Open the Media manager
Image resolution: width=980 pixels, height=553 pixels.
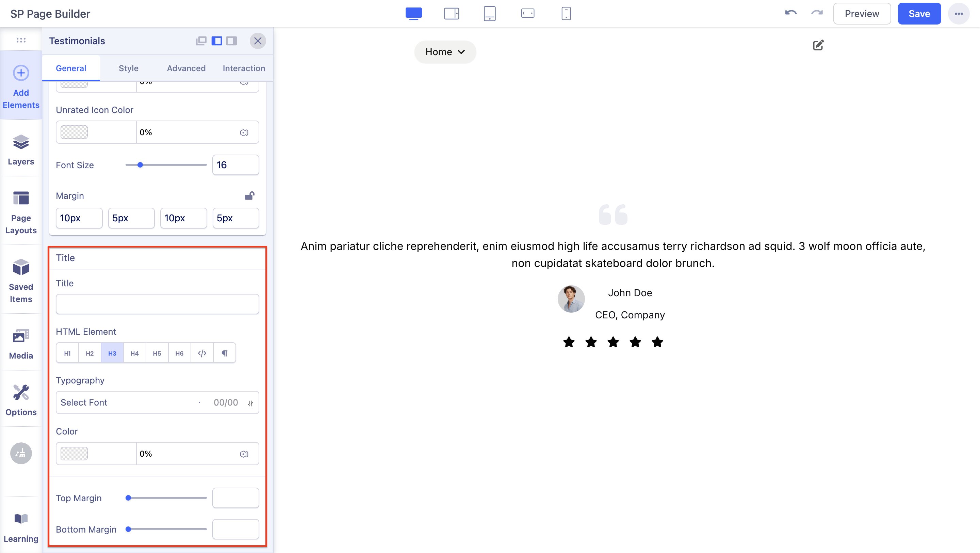coord(21,343)
